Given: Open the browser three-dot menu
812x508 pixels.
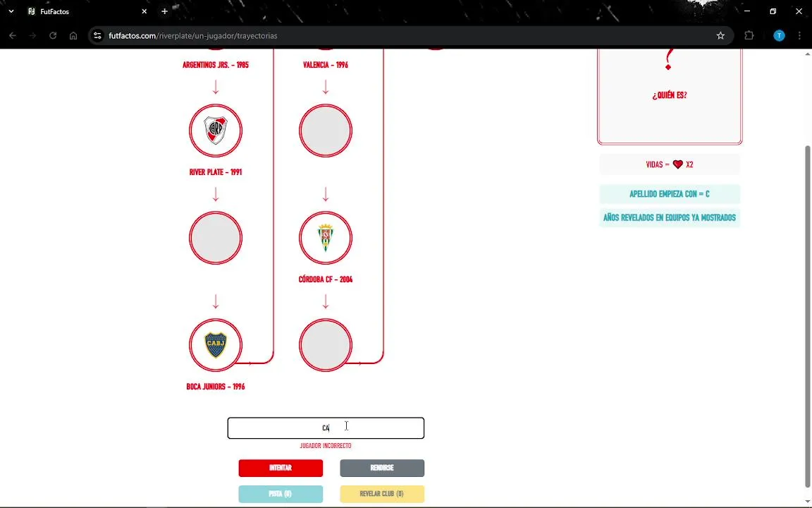Looking at the screenshot, I should (799, 36).
